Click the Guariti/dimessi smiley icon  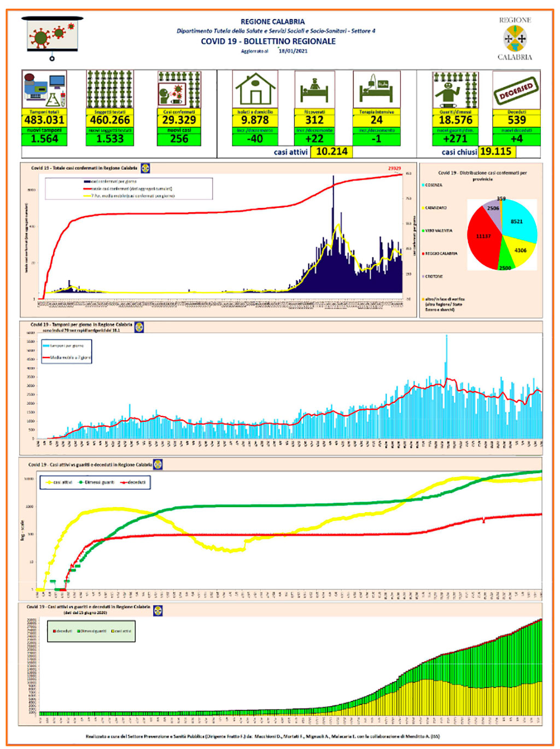pos(456,90)
